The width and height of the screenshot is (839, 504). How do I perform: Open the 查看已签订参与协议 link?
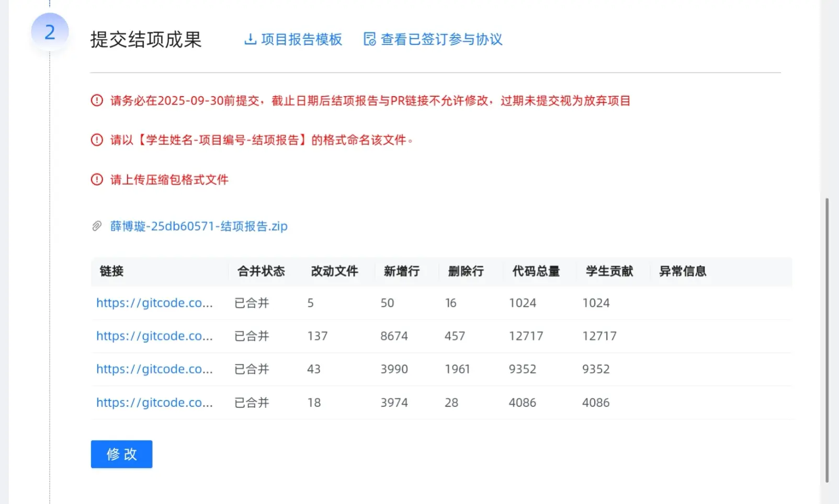click(441, 39)
